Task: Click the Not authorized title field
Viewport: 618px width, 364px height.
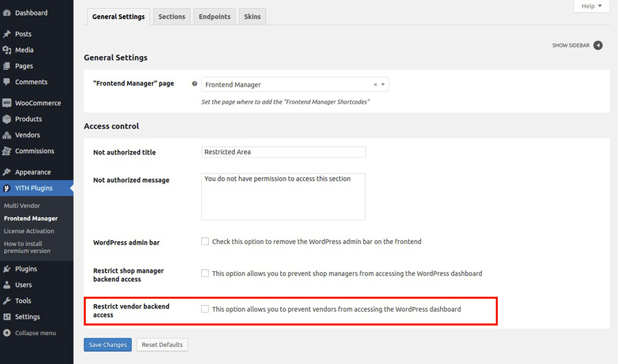Action: [284, 152]
